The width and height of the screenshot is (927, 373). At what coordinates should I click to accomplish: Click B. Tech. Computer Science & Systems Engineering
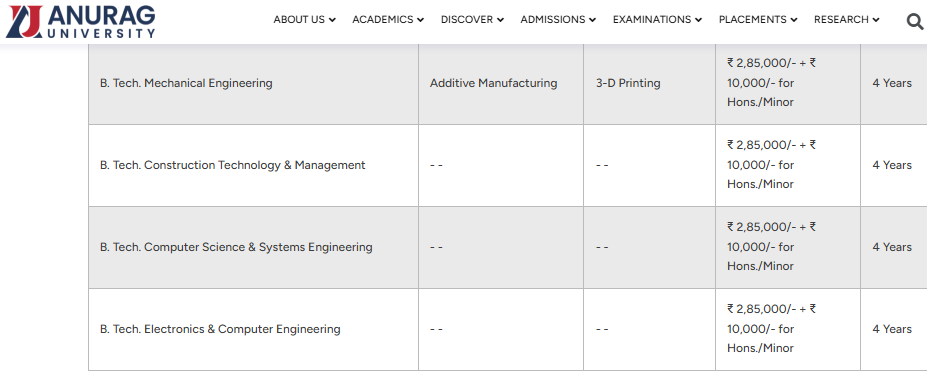click(236, 247)
